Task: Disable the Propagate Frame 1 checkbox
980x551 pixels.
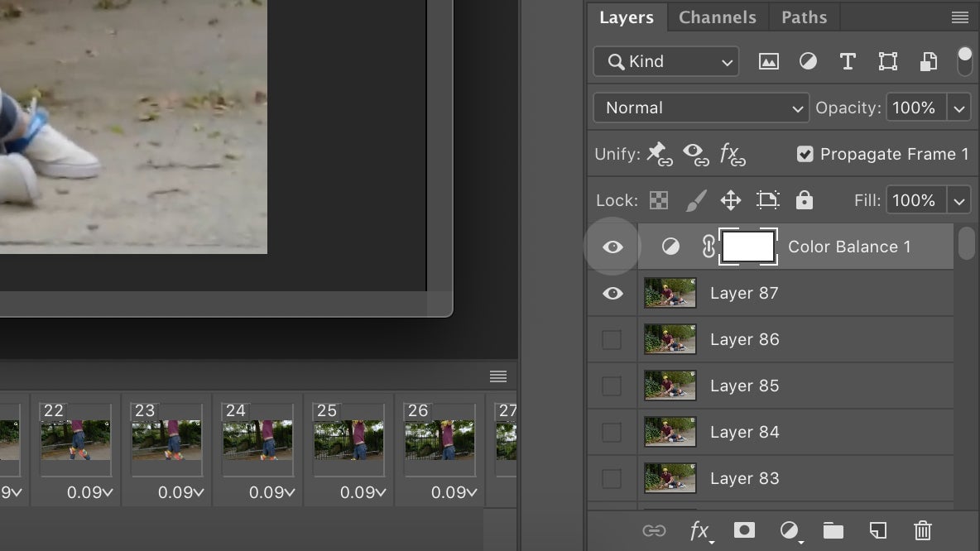Action: click(x=805, y=154)
